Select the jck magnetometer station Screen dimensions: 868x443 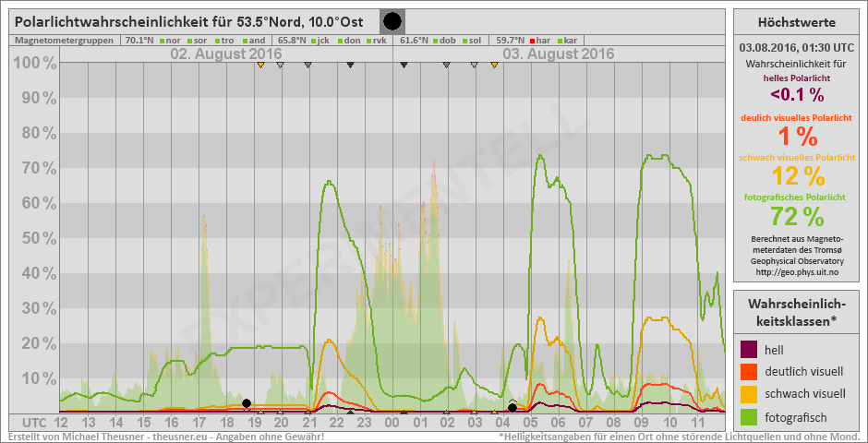tap(323, 41)
